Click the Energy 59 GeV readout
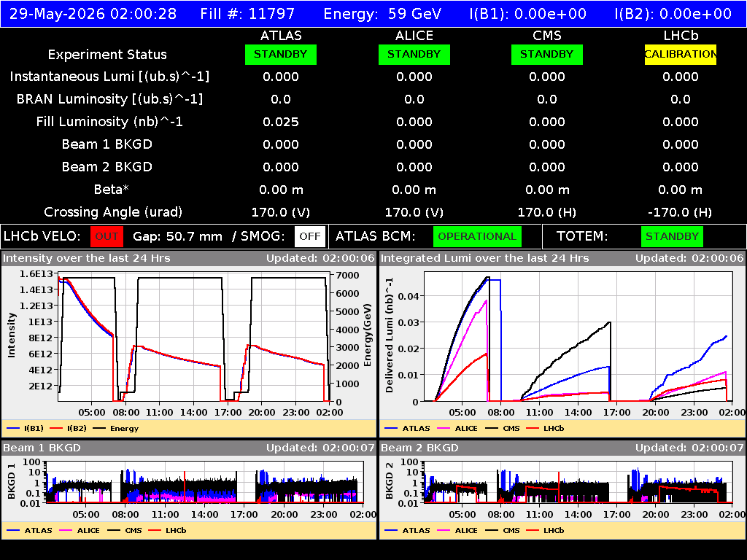Image resolution: width=747 pixels, height=560 pixels. (382, 14)
